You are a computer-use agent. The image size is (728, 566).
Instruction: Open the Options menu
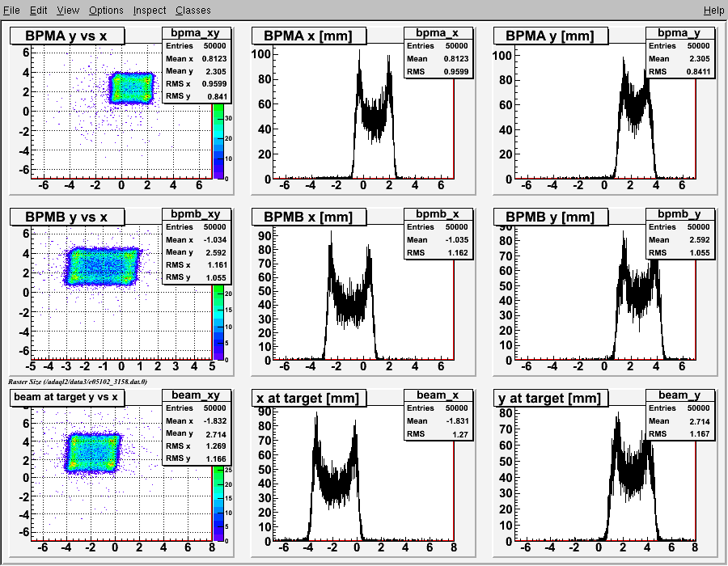point(106,11)
